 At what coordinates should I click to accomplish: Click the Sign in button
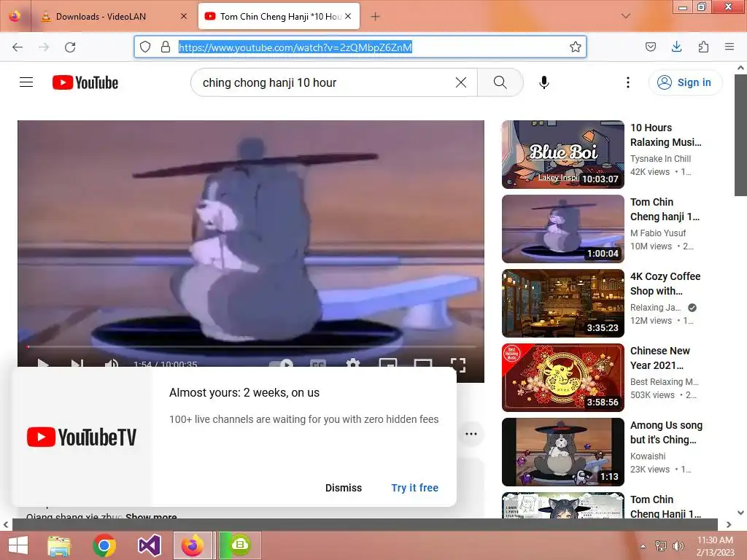[685, 82]
